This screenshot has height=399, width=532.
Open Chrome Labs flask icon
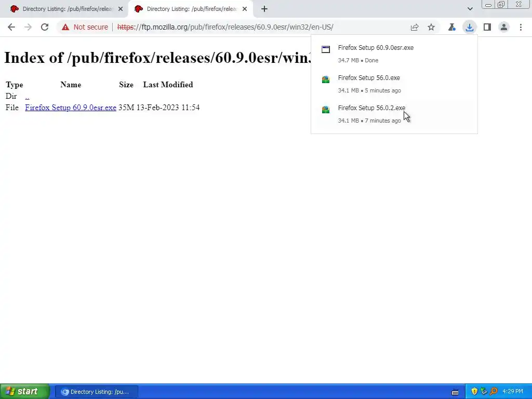pyautogui.click(x=451, y=27)
